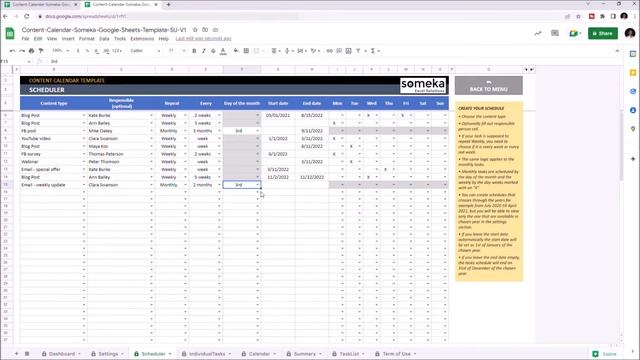Open the Name box dropdown
640x360 pixels.
point(29,62)
